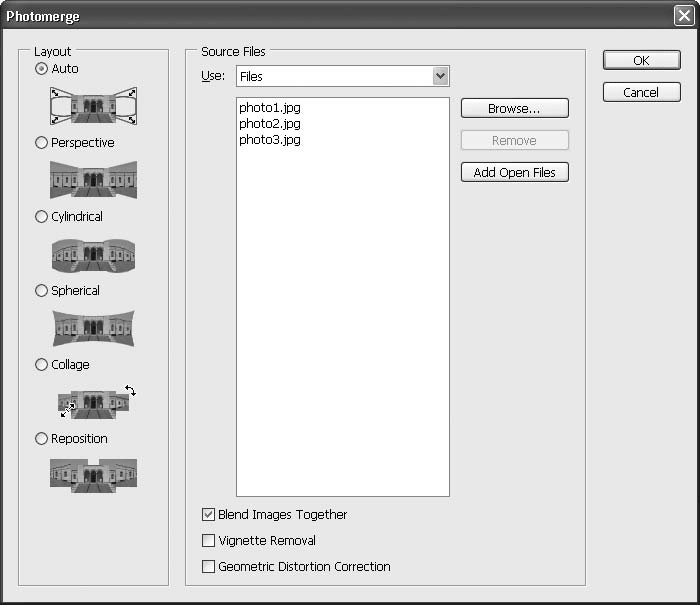Viewport: 700px width, 605px height.
Task: Pick the Collage layout radio button
Action: click(x=41, y=365)
